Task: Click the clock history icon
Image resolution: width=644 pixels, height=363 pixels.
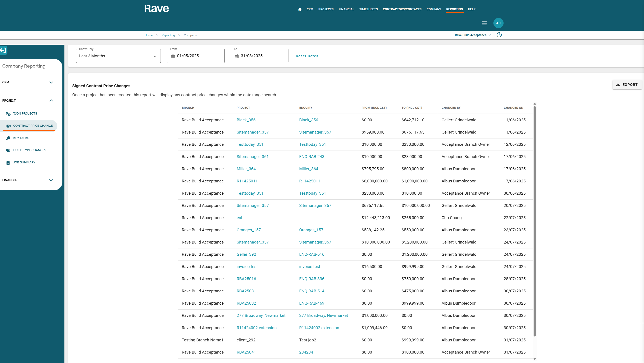Action: pyautogui.click(x=499, y=35)
